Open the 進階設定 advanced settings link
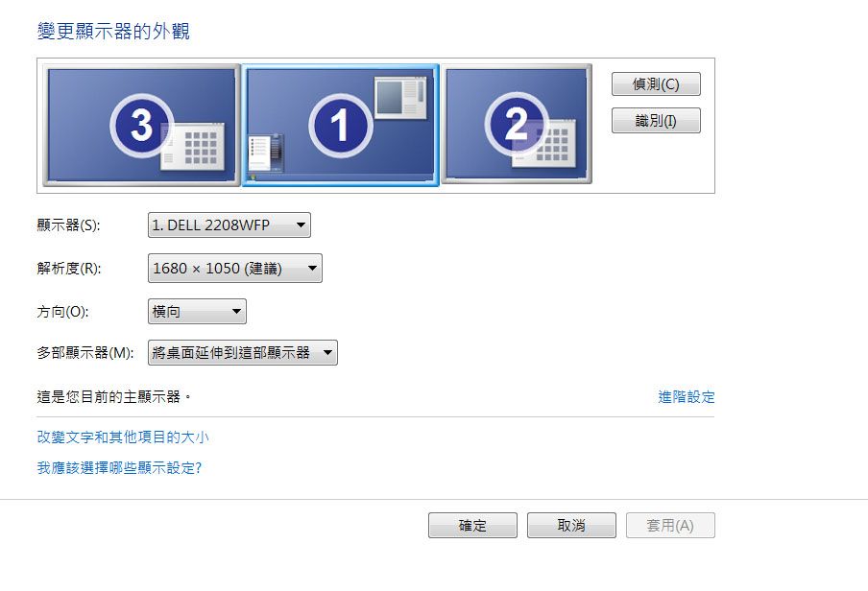 click(687, 397)
